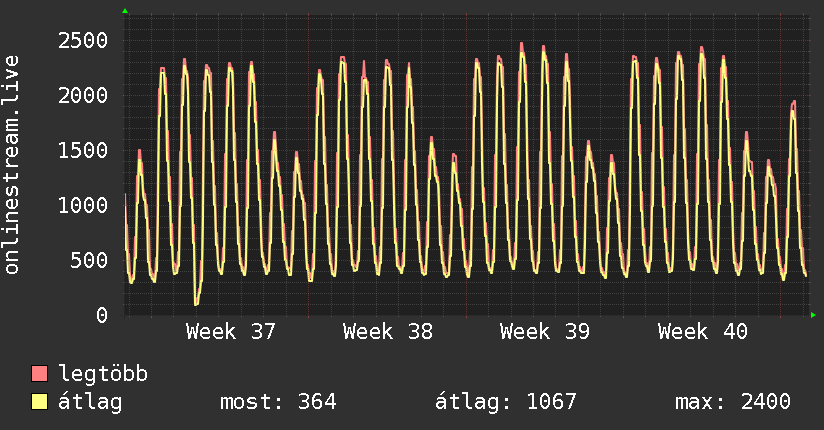Screen dimensions: 824x430
Task: Click the onlinestream.live vertical axis title
Action: click(x=11, y=165)
